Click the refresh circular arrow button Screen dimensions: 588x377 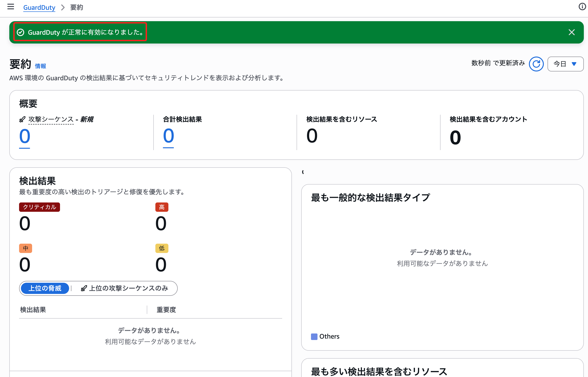coord(536,64)
